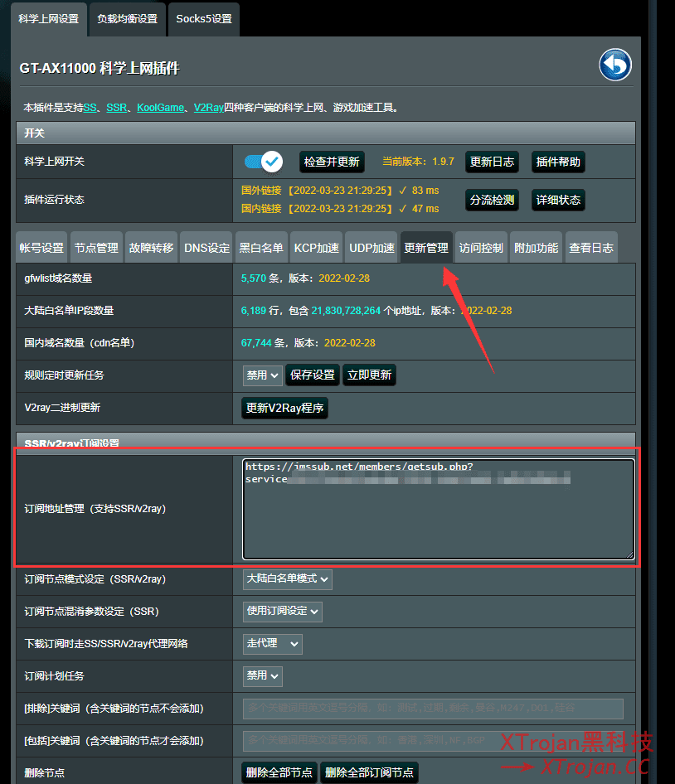The image size is (675, 784).
Task: Open the 访问控制 tab
Action: [x=481, y=248]
